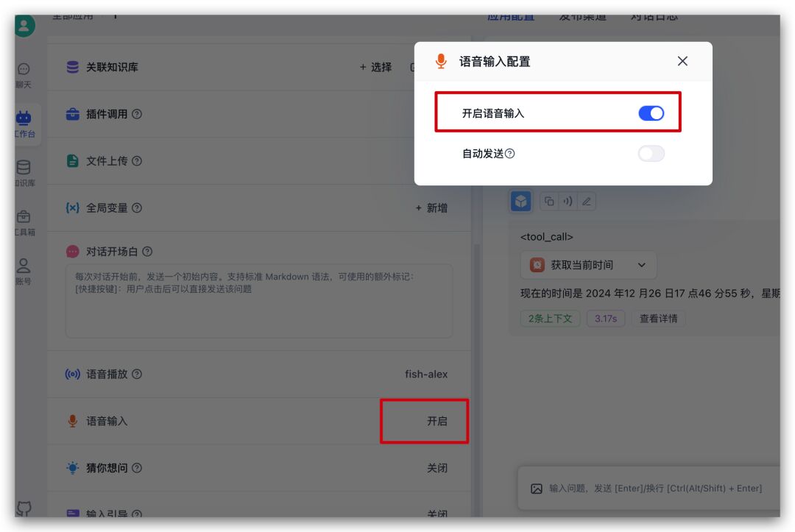Screen dimensions: 795x532
Task: Play the reply with speaker icon
Action: coord(568,201)
